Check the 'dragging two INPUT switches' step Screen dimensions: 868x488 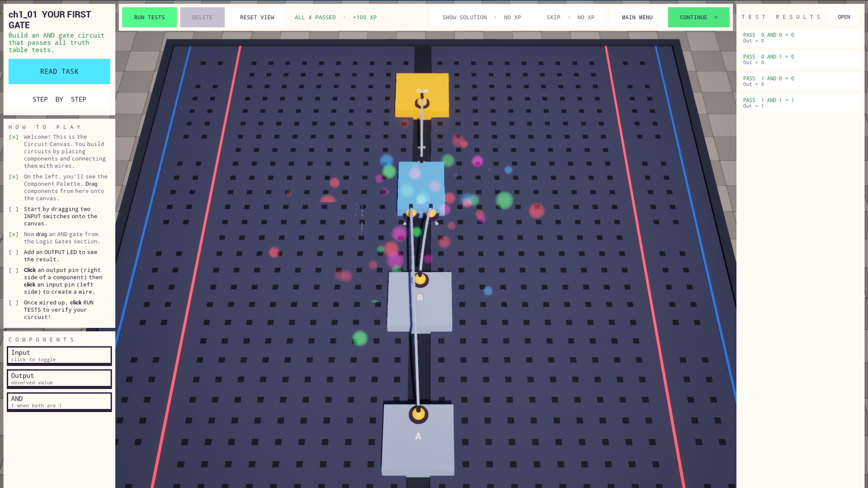[14, 209]
